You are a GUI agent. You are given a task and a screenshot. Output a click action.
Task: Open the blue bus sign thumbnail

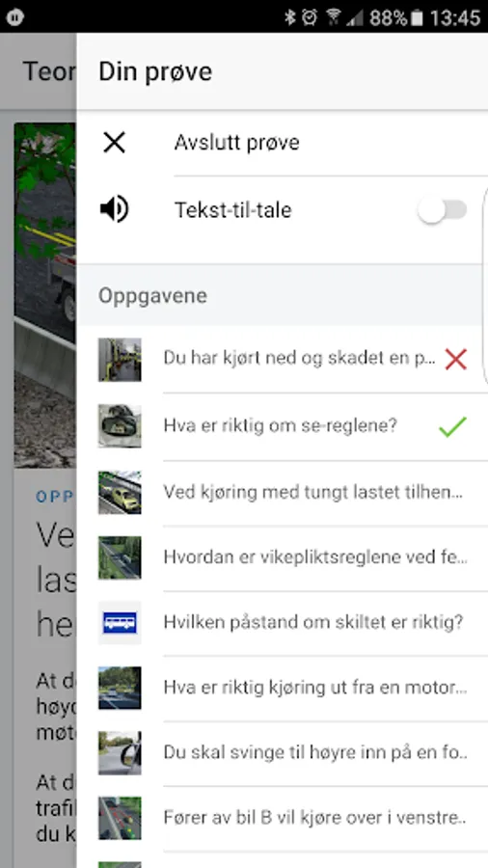[x=120, y=622]
